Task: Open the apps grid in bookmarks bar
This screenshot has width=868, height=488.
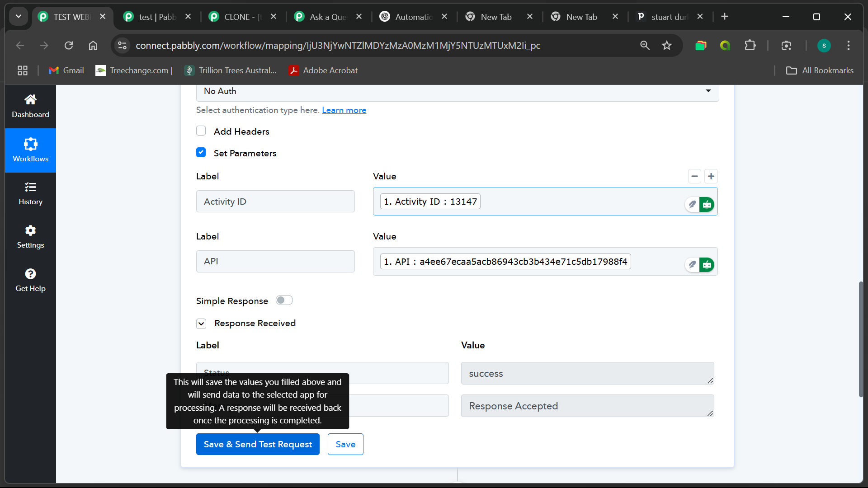Action: point(23,70)
